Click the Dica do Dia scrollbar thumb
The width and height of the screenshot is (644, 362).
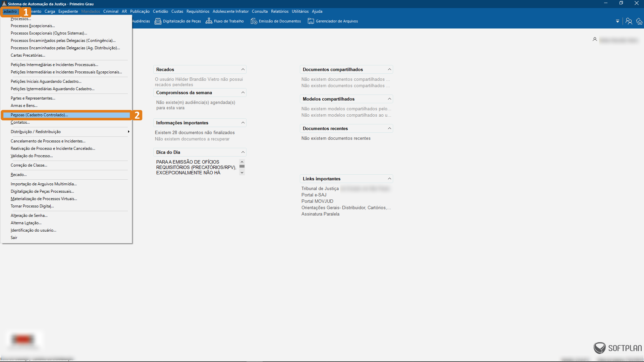(x=242, y=166)
